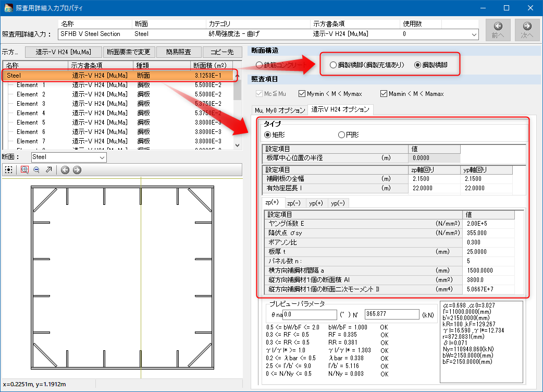Switch to Mu, My0 オプション tab
This screenshot has height=392, width=543.
click(x=279, y=110)
